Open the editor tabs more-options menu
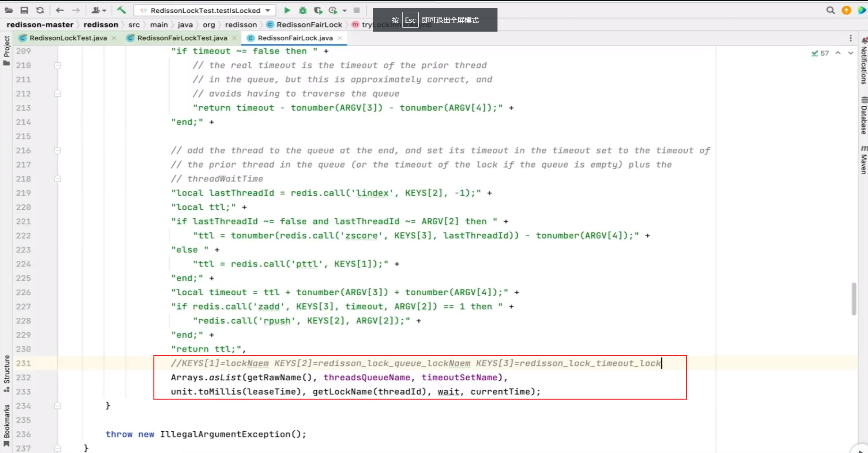Screen dimensions: 868x453 pyautogui.click(x=851, y=38)
